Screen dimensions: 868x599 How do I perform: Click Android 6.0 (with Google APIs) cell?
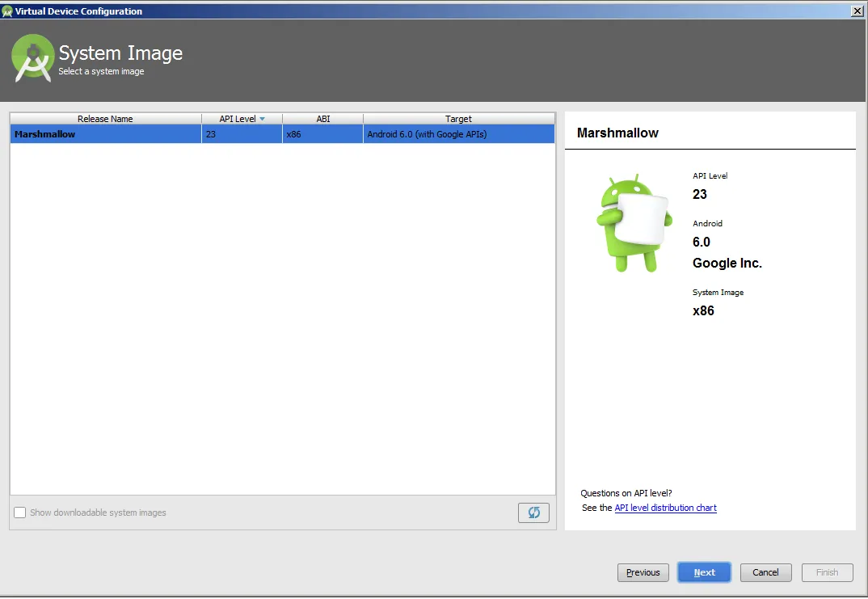pos(459,134)
